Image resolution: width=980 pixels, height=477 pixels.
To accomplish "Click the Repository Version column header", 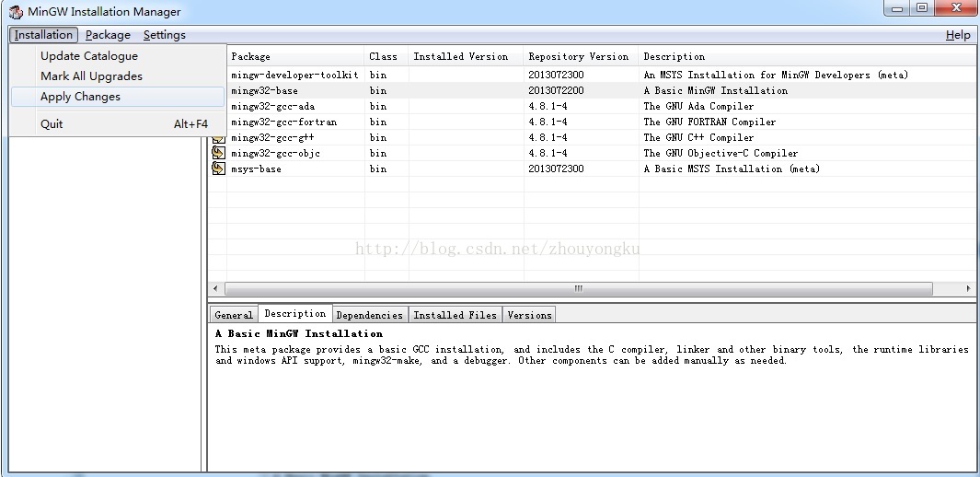I will tap(581, 56).
